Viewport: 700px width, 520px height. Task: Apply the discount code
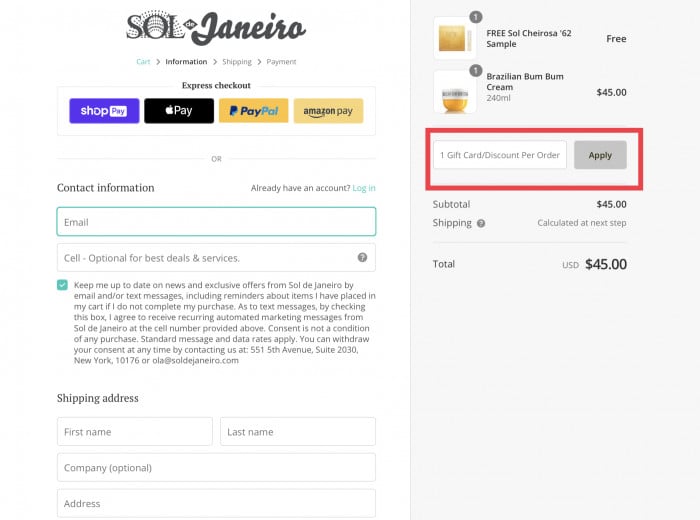coord(600,155)
